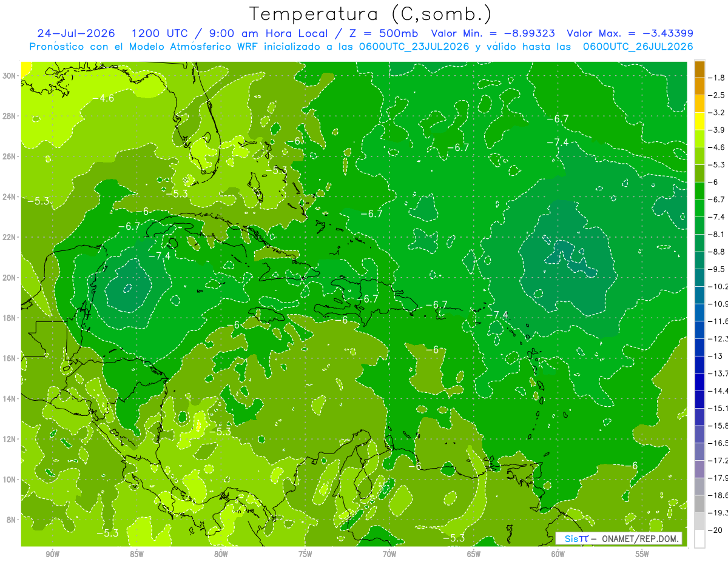
Task: Select the date text "24-Jul-2026"
Action: tap(76, 33)
